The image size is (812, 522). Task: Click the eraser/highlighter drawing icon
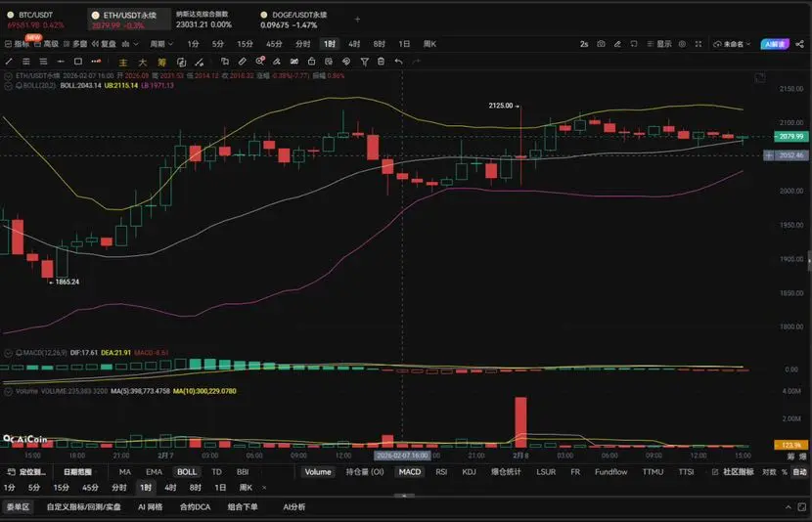[x=277, y=62]
